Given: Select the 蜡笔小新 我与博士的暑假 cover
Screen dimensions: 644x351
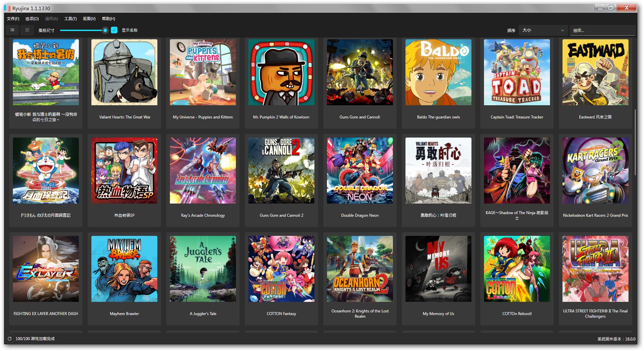Looking at the screenshot, I should (46, 72).
